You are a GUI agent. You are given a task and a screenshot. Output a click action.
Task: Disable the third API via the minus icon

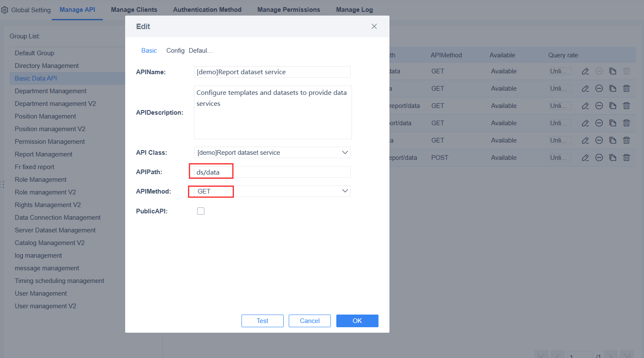tap(599, 105)
